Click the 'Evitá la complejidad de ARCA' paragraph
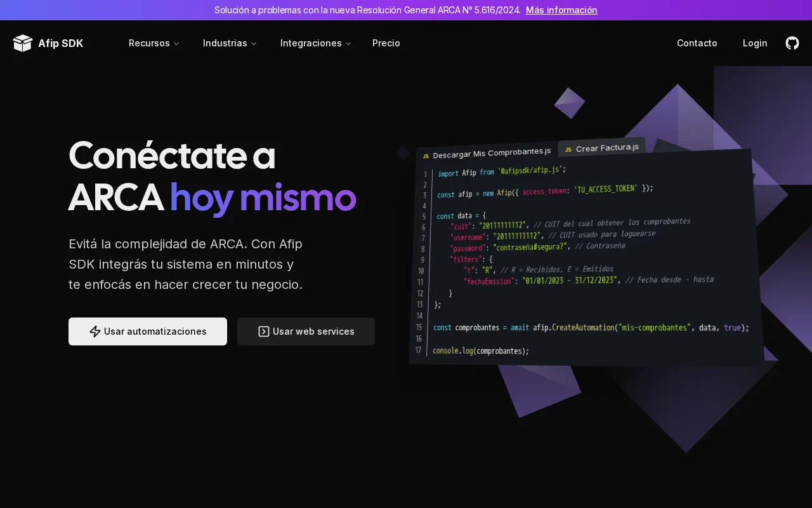 coord(186,264)
